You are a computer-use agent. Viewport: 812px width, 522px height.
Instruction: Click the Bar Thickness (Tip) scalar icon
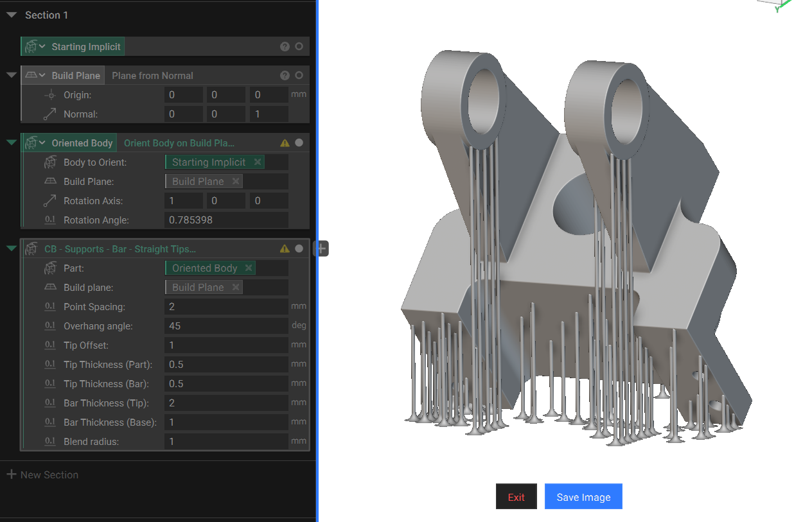click(50, 403)
